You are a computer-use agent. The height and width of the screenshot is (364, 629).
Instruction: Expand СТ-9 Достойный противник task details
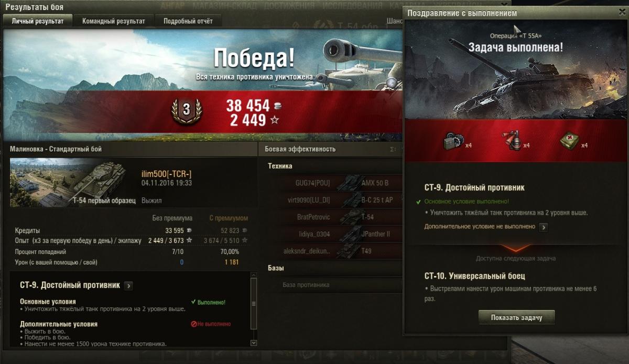(128, 286)
